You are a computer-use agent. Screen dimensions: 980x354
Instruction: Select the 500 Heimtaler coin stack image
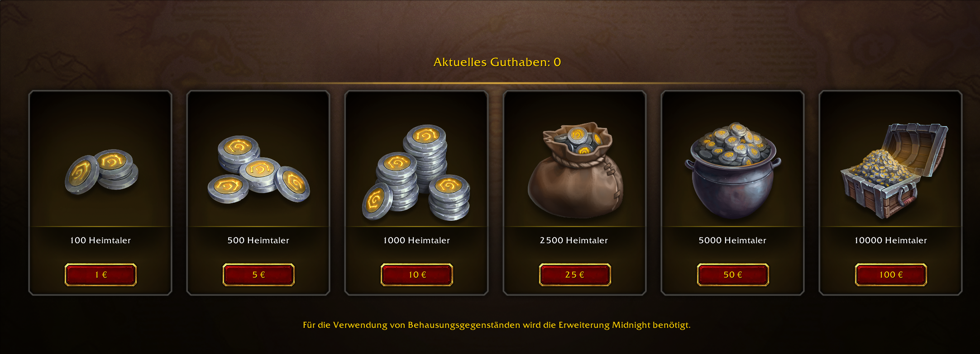(258, 170)
